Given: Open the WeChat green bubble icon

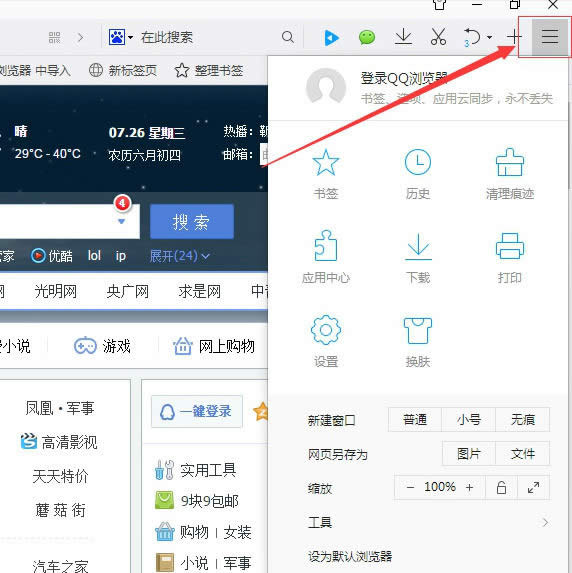Looking at the screenshot, I should coord(367,37).
